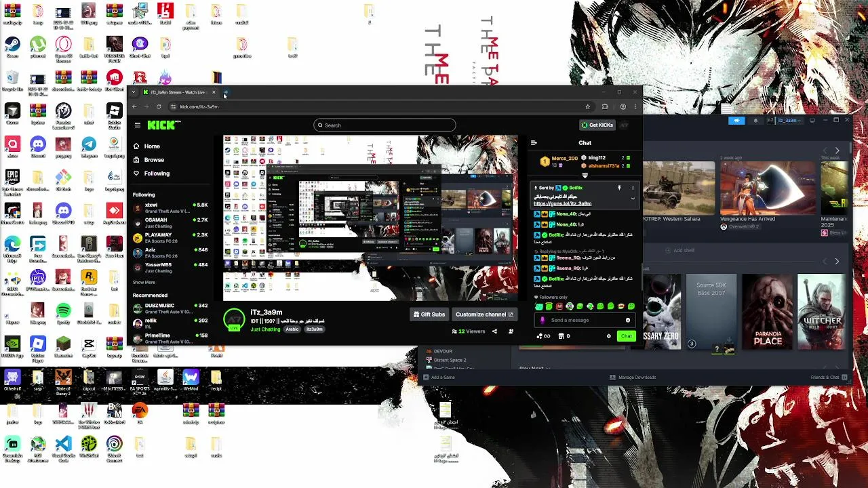Open the YasserM55 followed channel

pos(170,268)
